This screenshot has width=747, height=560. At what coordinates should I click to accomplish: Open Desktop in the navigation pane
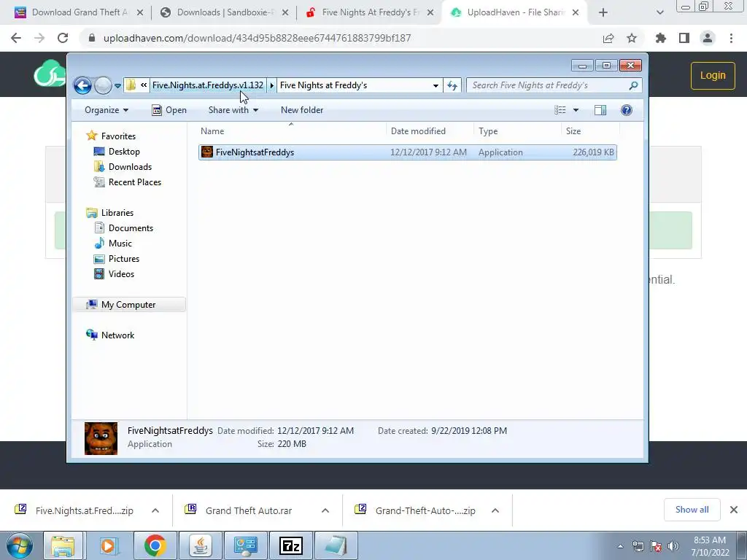[124, 152]
